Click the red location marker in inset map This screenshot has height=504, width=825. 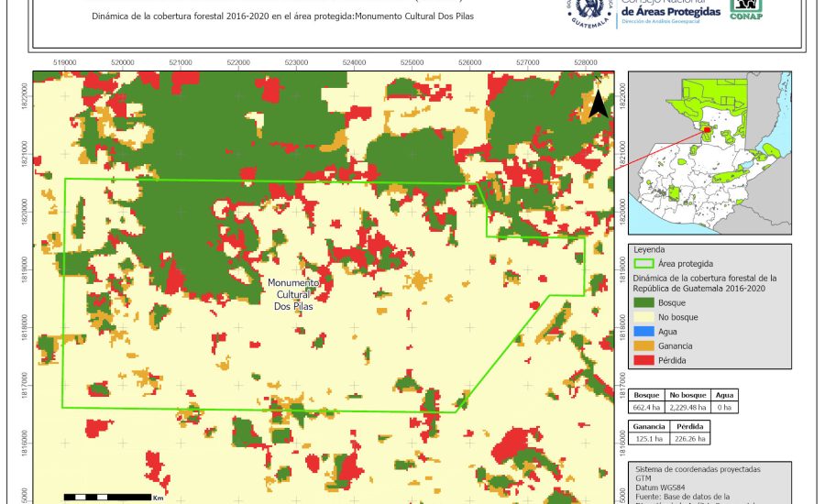[706, 133]
